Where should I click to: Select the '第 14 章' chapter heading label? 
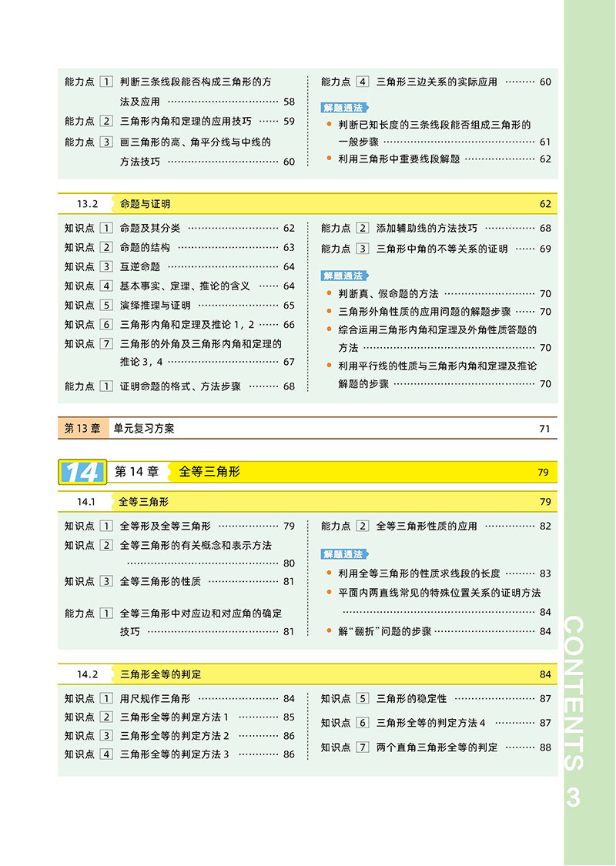pos(136,472)
